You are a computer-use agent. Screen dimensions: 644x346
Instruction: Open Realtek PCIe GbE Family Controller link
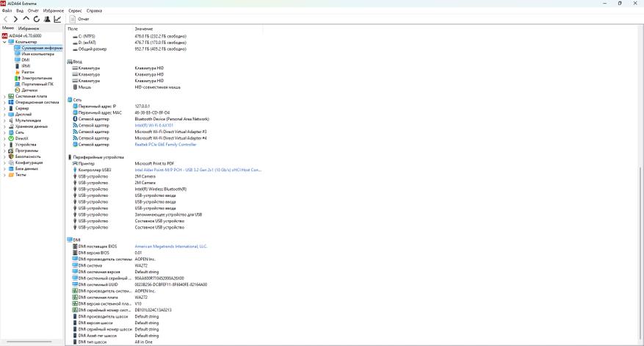[165, 145]
